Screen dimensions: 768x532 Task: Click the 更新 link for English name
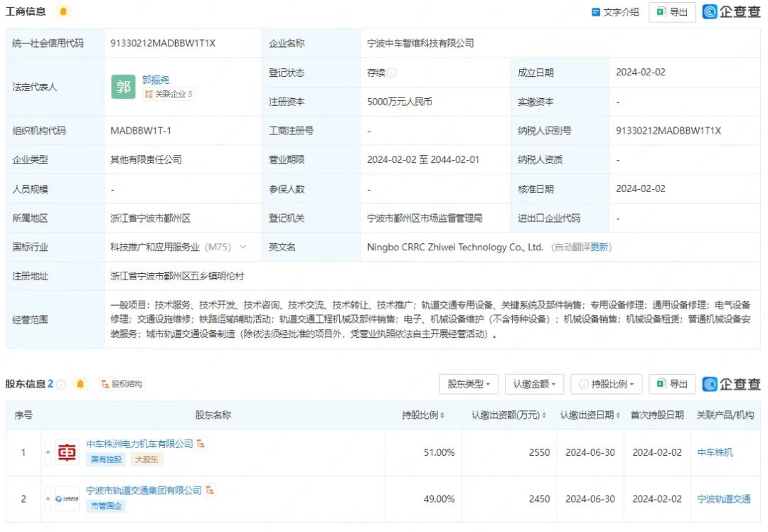(599, 248)
